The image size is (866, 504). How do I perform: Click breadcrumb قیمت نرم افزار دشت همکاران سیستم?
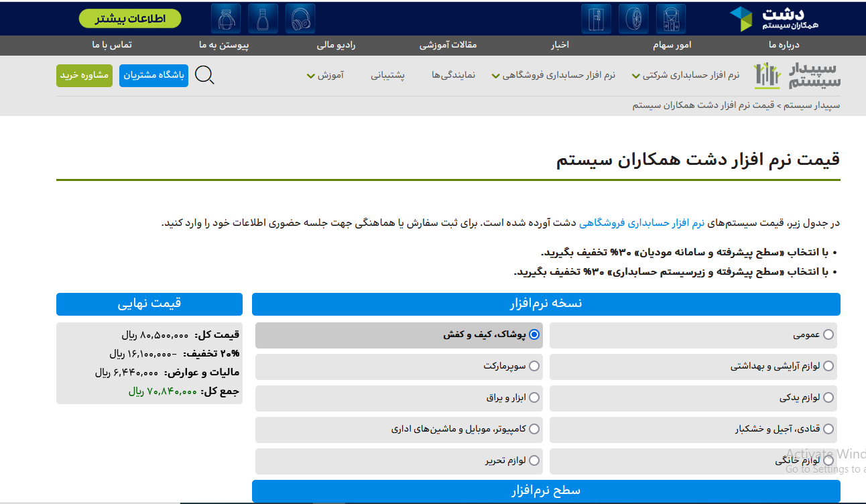(x=704, y=105)
